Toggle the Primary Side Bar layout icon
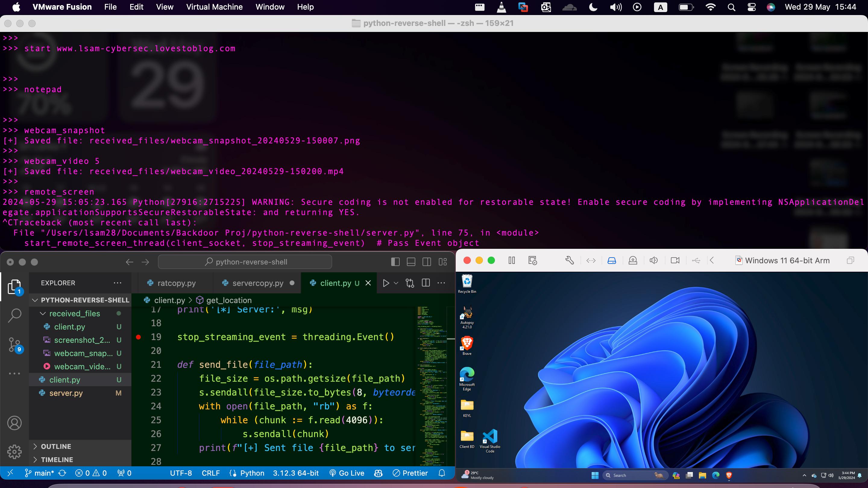Screen dimensions: 868x488 395,262
